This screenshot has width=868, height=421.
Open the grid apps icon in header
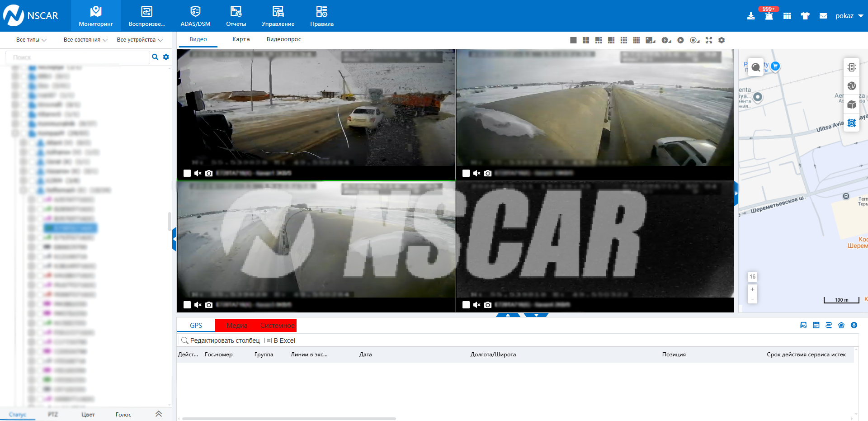787,16
